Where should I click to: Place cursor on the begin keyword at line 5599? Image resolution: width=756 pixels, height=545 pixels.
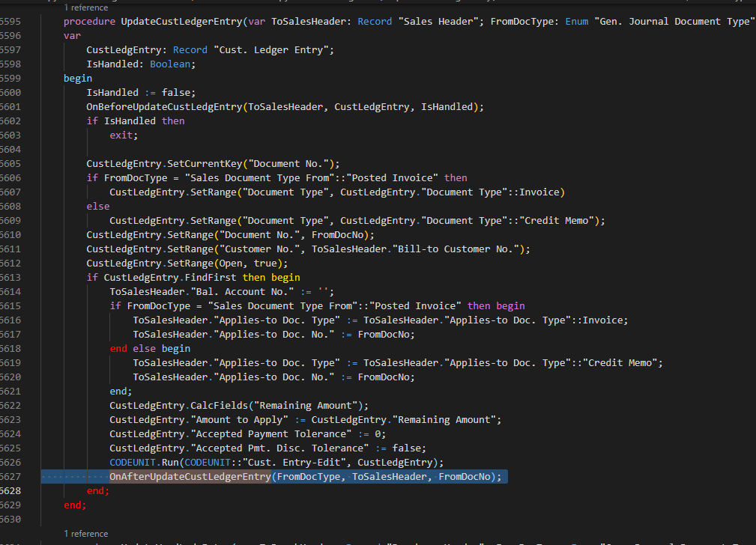tap(77, 78)
